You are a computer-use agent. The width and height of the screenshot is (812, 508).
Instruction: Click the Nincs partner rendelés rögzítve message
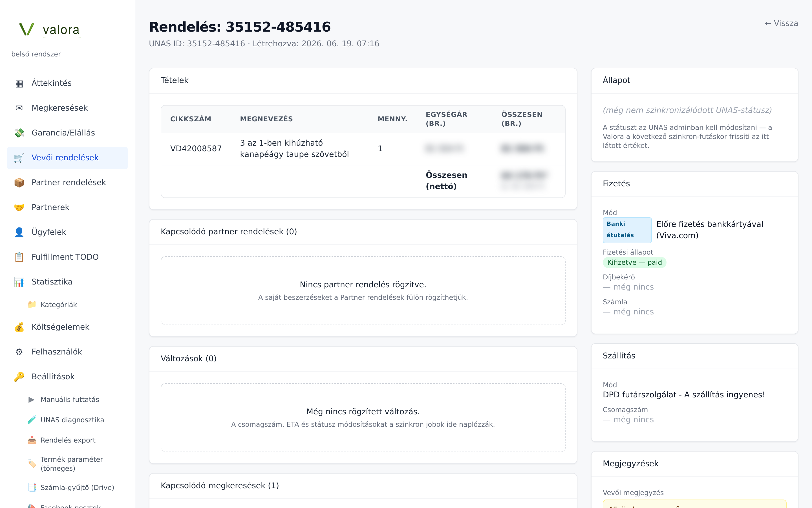(x=363, y=284)
